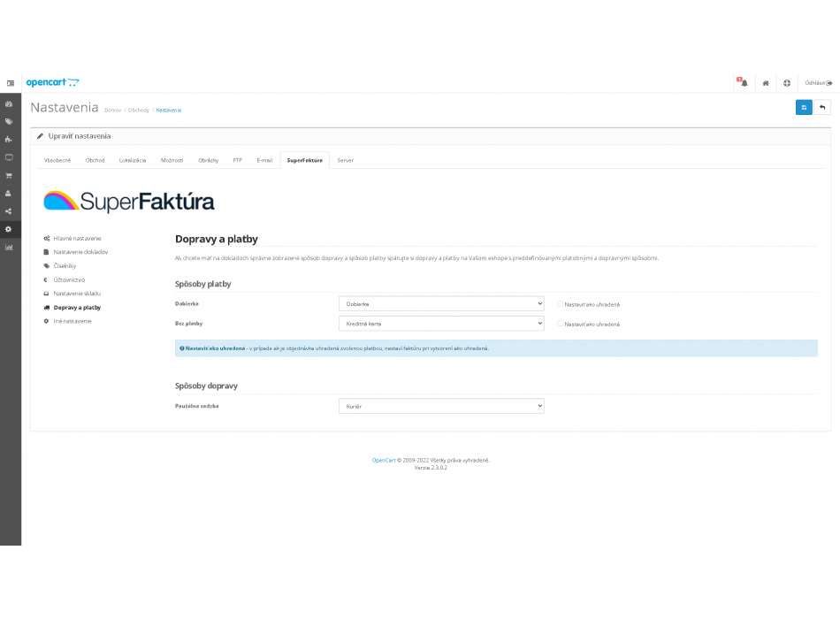The width and height of the screenshot is (840, 619).
Task: Click the Obchody breadcrumb link
Action: pyautogui.click(x=139, y=111)
